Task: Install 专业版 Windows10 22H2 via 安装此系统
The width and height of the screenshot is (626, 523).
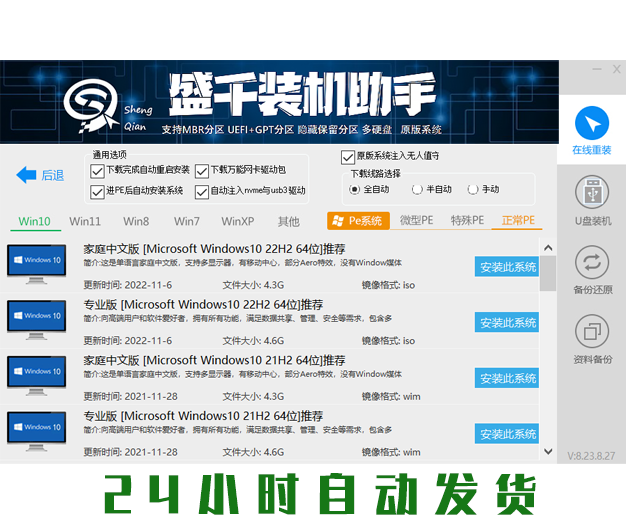Action: (x=507, y=322)
